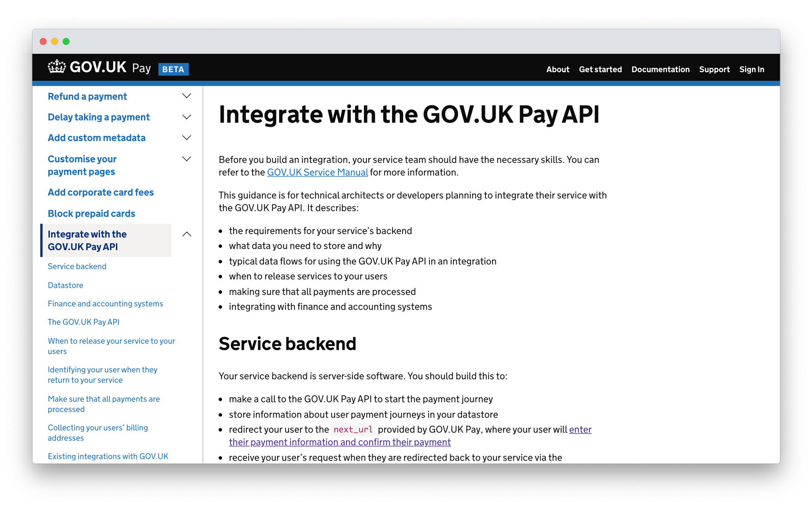Viewport: 812px width, 506px height.
Task: Expand the Add custom metadata chevron
Action: pos(187,138)
